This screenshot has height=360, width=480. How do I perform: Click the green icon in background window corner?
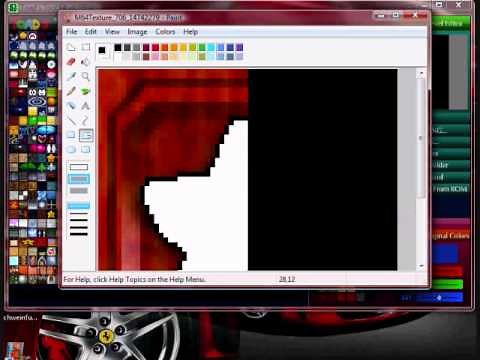13,7
